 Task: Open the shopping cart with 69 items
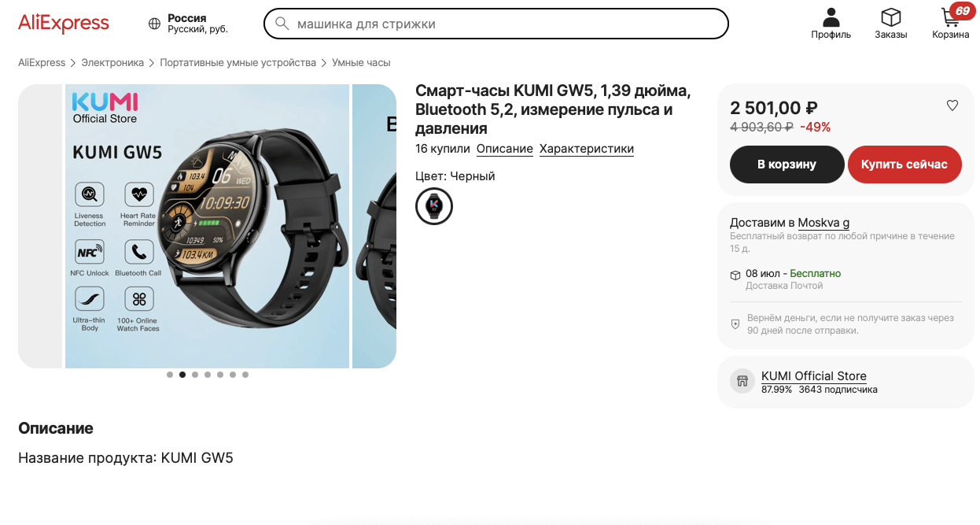(x=952, y=18)
